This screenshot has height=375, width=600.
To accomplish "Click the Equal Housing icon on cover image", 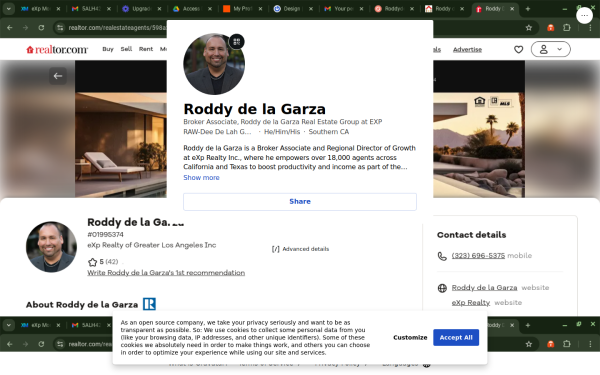I will 479,101.
